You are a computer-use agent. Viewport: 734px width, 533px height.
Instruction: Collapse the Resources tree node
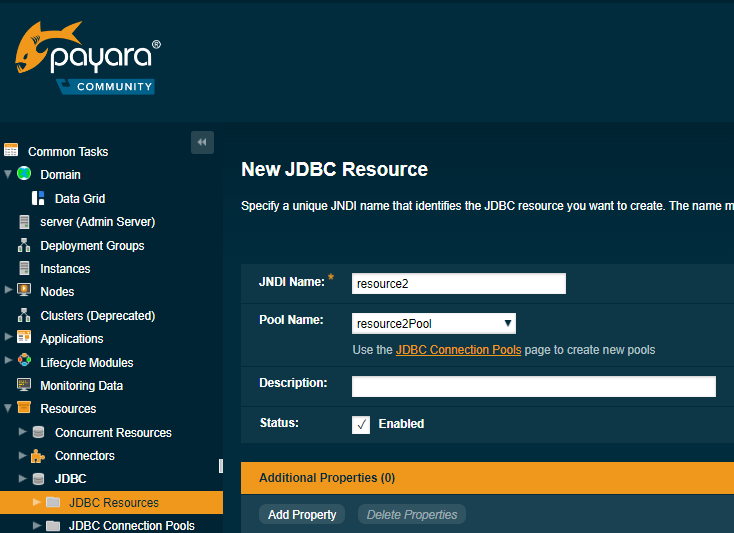tap(9, 408)
